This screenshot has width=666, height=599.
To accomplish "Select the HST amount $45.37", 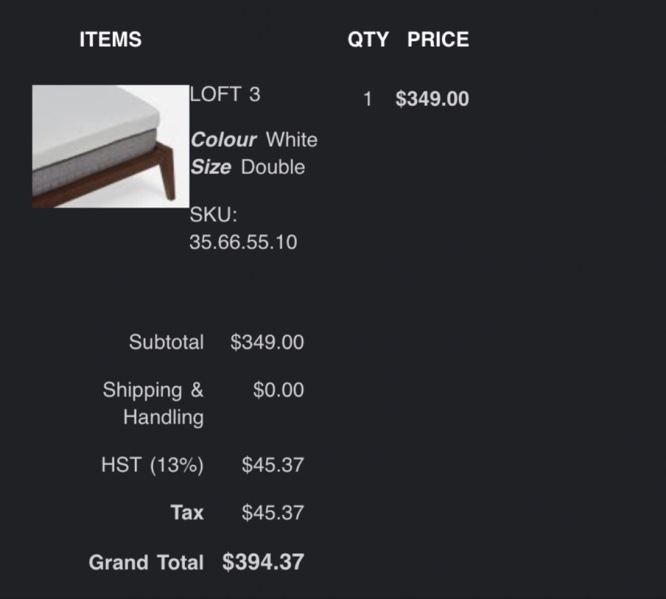I will [273, 465].
